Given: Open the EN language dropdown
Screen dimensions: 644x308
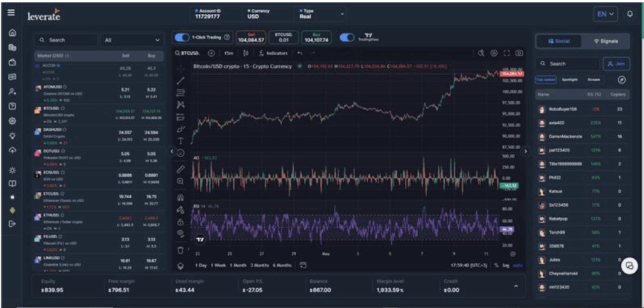Looking at the screenshot, I should coord(606,14).
